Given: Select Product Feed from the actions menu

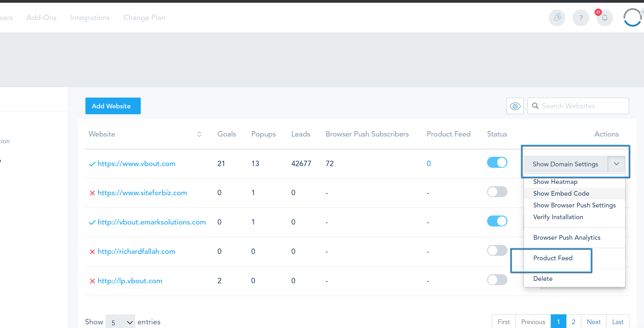Looking at the screenshot, I should click(552, 258).
